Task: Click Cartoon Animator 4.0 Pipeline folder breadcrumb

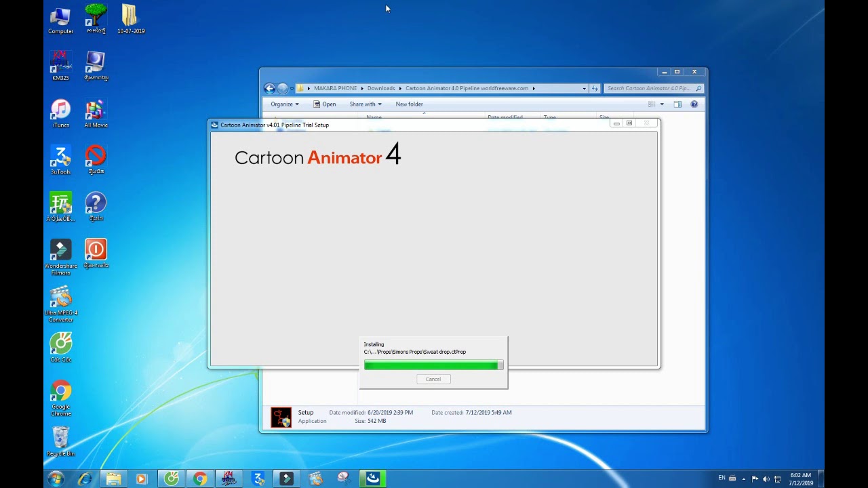Action: (467, 88)
